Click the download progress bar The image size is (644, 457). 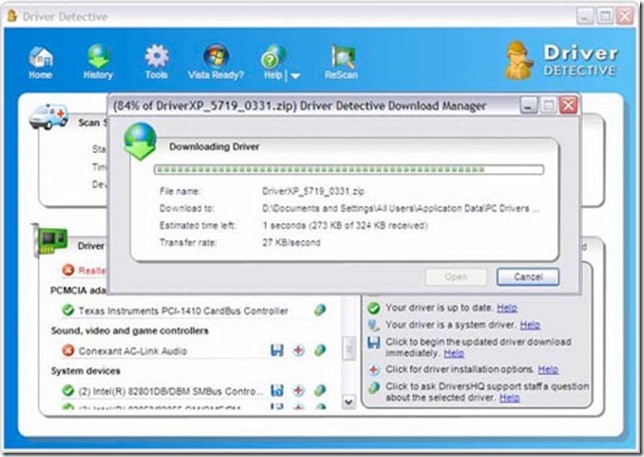pos(348,171)
